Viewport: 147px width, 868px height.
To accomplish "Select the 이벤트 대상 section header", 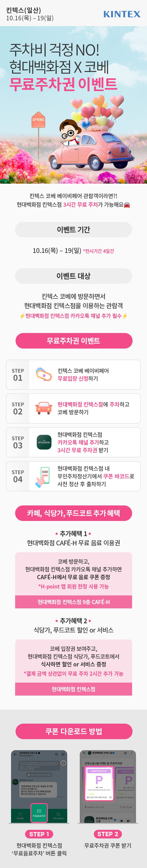I will pos(73,276).
